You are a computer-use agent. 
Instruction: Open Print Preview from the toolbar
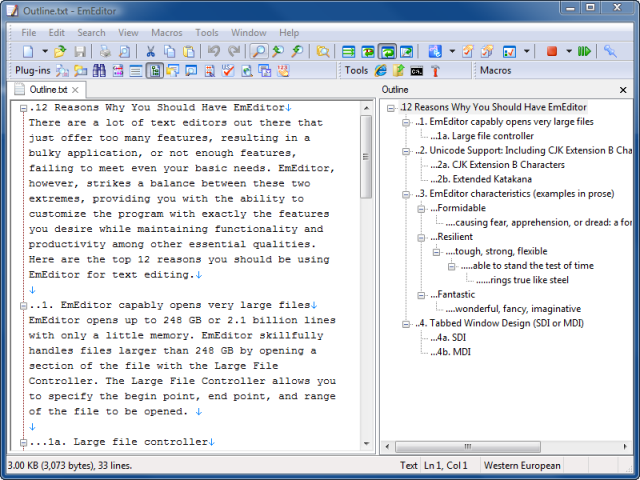click(124, 51)
